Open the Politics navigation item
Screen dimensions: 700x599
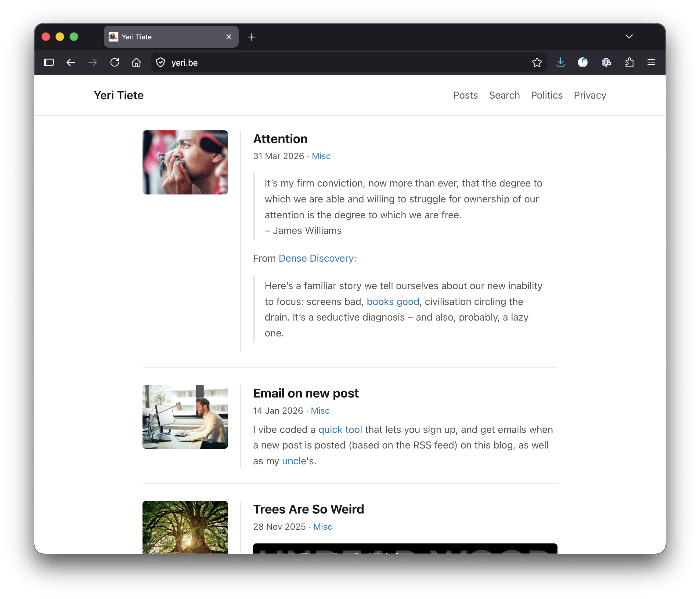pyautogui.click(x=547, y=95)
